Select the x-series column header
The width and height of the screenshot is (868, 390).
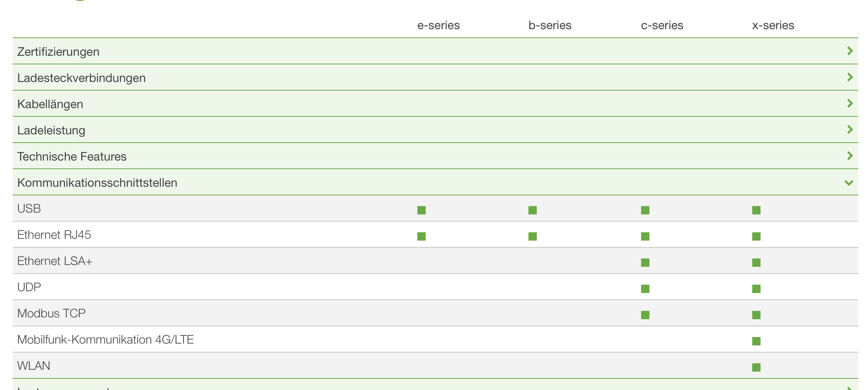(773, 25)
